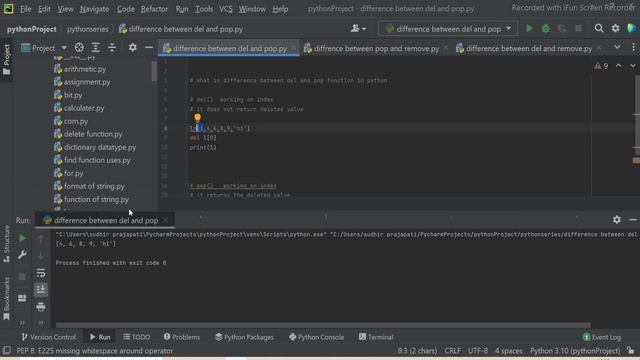
Task: Close the Run tab del and pop
Action: [x=165, y=220]
